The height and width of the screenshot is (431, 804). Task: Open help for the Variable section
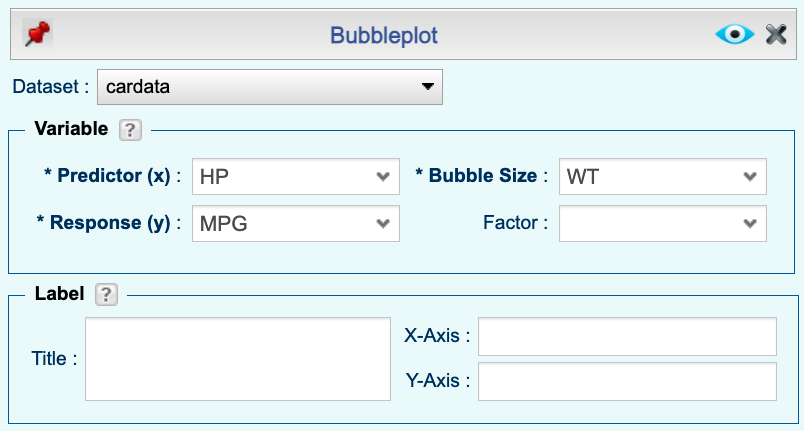coord(128,129)
